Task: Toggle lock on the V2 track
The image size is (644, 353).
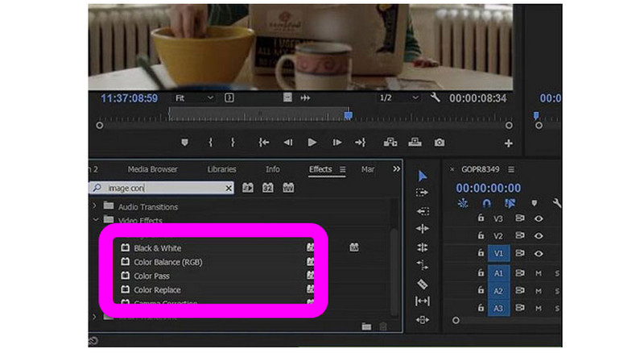Action: [481, 235]
